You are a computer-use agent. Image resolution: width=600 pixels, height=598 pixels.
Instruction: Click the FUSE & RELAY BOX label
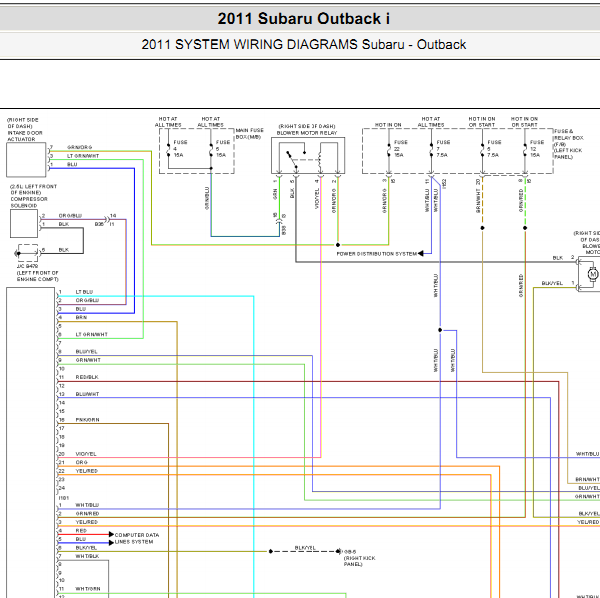(x=568, y=144)
